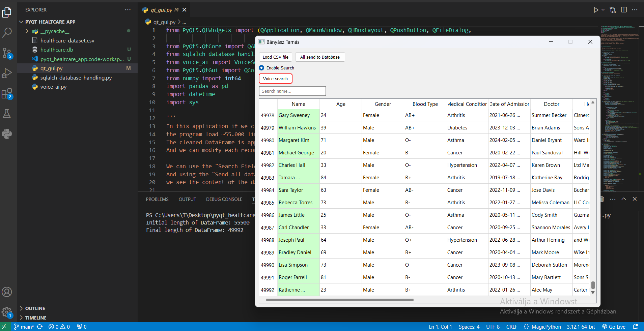644x331 pixels.
Task: Click the Blood Type column header
Action: 425,104
